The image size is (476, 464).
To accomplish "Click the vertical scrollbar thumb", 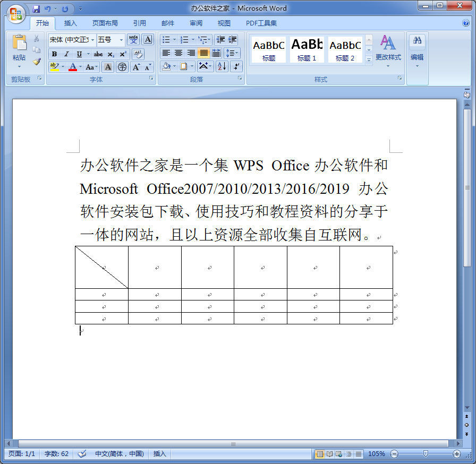I will (x=467, y=188).
